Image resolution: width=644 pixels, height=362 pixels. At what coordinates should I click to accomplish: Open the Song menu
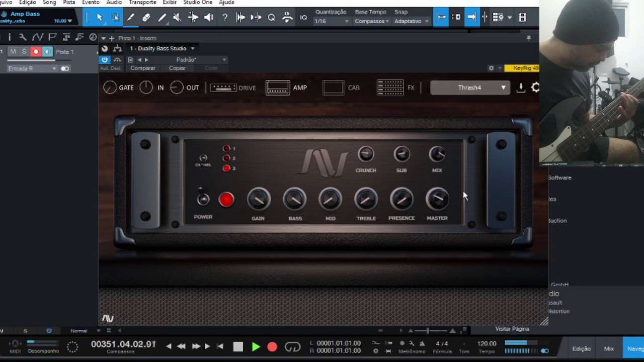49,3
